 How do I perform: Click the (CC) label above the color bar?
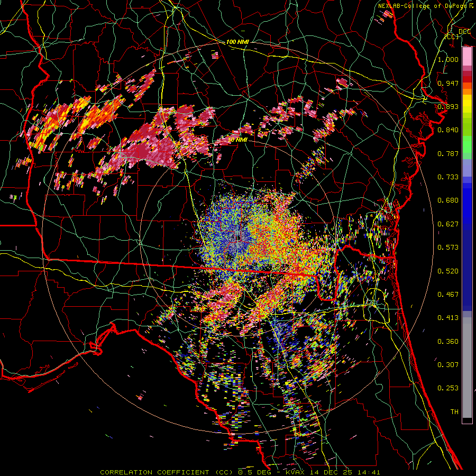tap(452, 36)
